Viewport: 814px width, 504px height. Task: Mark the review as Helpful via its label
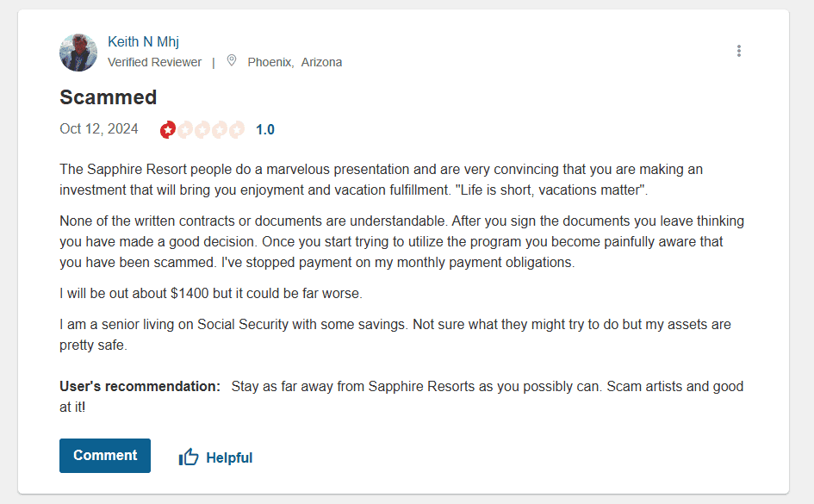point(229,457)
